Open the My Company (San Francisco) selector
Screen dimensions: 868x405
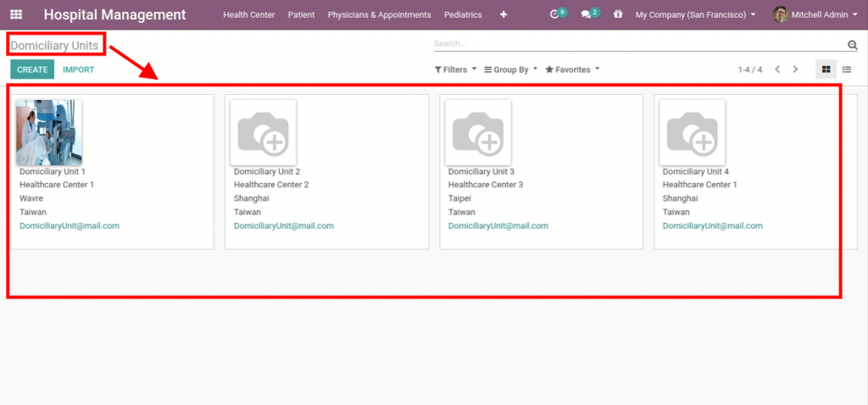pos(696,15)
